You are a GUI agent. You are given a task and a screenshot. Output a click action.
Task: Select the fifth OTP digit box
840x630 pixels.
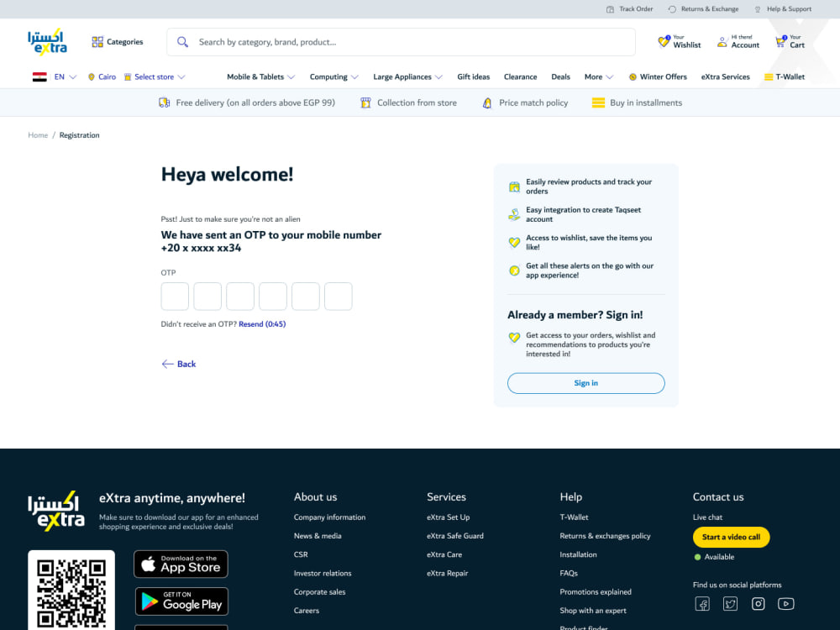point(306,297)
